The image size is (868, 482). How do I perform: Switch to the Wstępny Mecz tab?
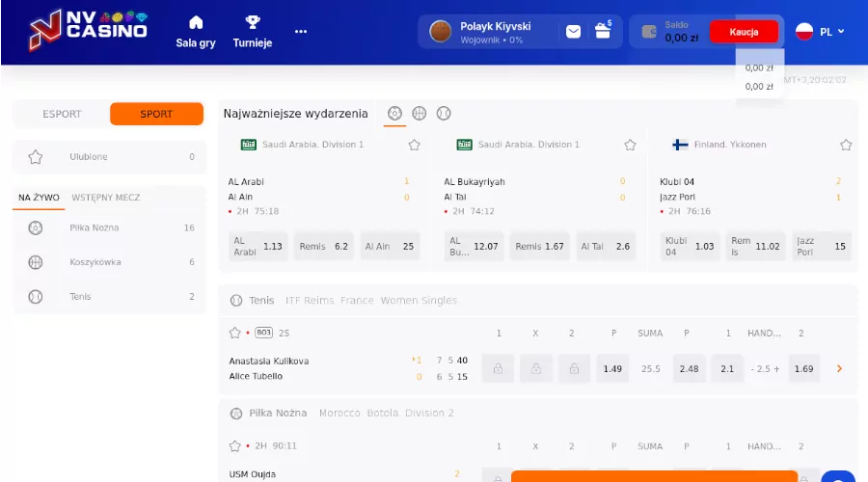pyautogui.click(x=106, y=198)
